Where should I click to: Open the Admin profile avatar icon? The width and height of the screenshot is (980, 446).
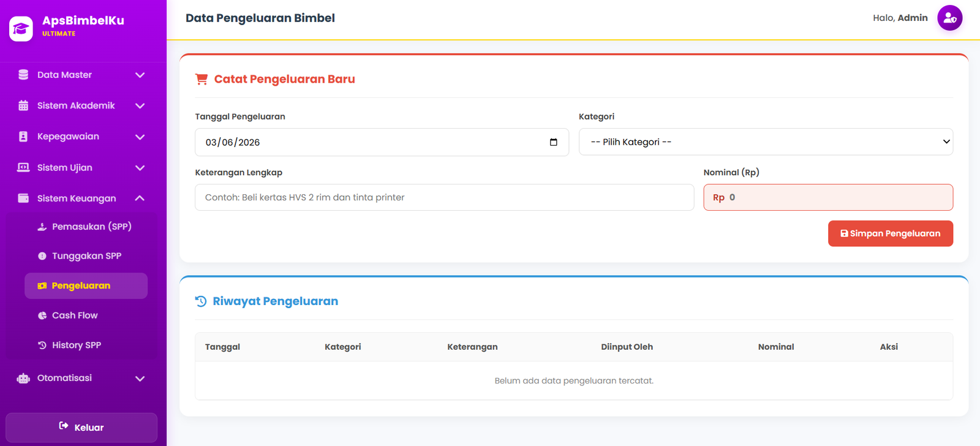pos(949,18)
